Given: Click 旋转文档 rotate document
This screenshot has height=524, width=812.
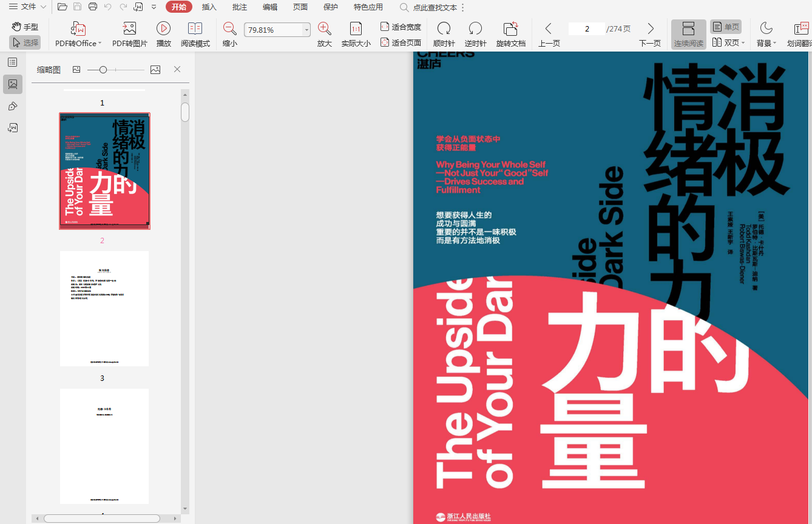Looking at the screenshot, I should coord(511,35).
